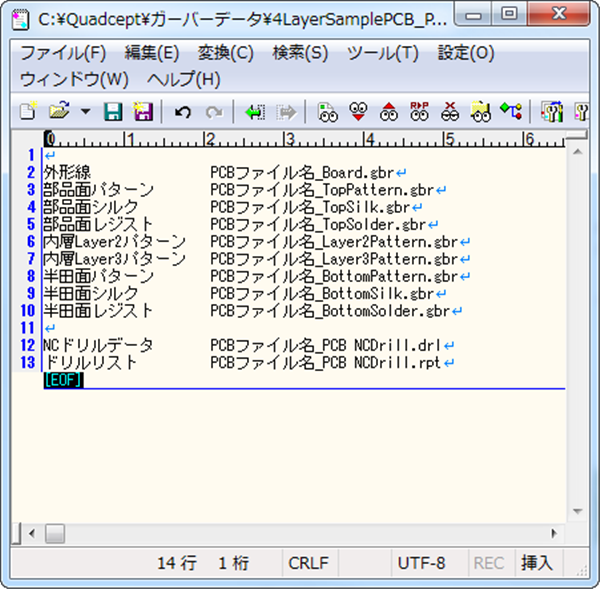Viewport: 600px width, 589px height.
Task: Click the filename PCBファイル名_Layer3Pattern.gbr
Action: click(x=334, y=259)
